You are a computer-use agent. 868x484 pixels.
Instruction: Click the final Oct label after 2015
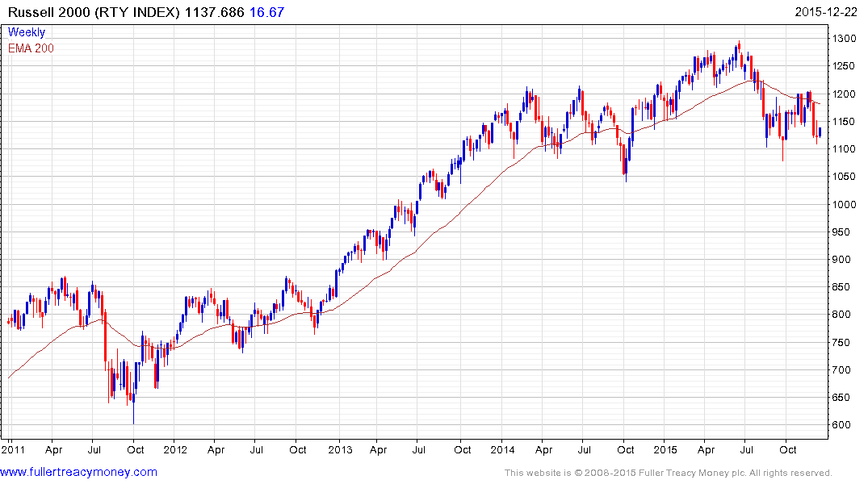tap(788, 449)
